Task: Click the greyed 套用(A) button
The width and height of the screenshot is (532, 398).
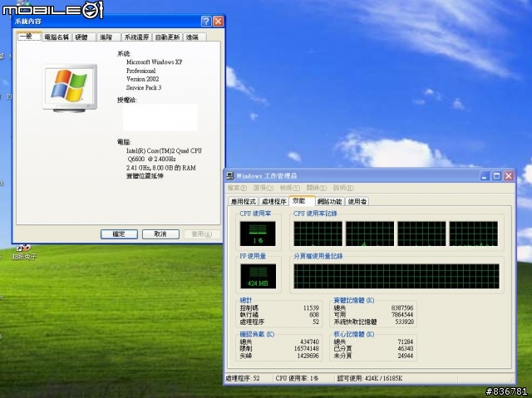Action: click(202, 234)
